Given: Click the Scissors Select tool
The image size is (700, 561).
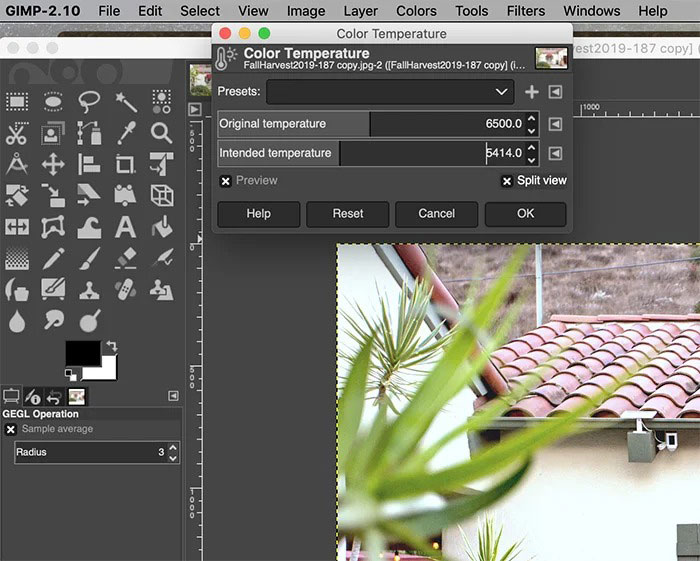Looking at the screenshot, I should click(x=17, y=133).
